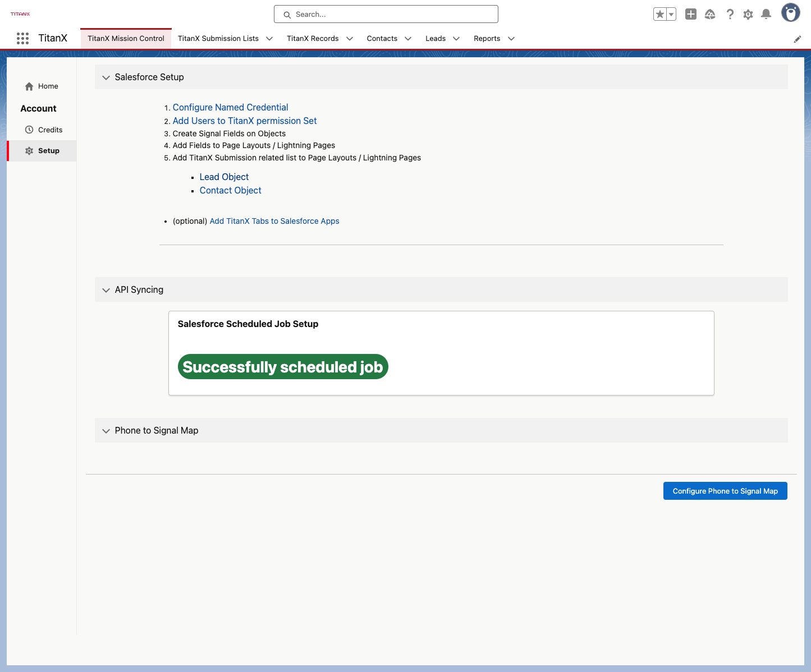Click 'Add TitanX Submission related list' step text
Viewport: 811px width, 672px height.
(x=297, y=158)
